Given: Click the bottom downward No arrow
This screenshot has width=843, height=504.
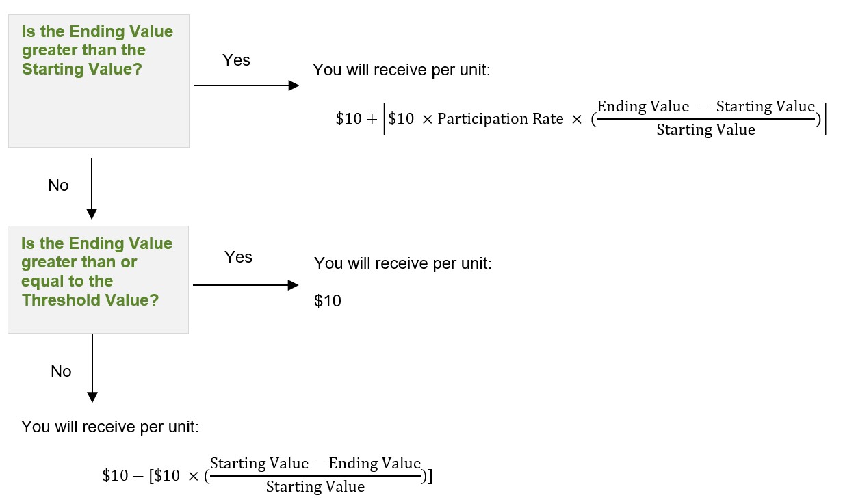Looking at the screenshot, I should 92,369.
